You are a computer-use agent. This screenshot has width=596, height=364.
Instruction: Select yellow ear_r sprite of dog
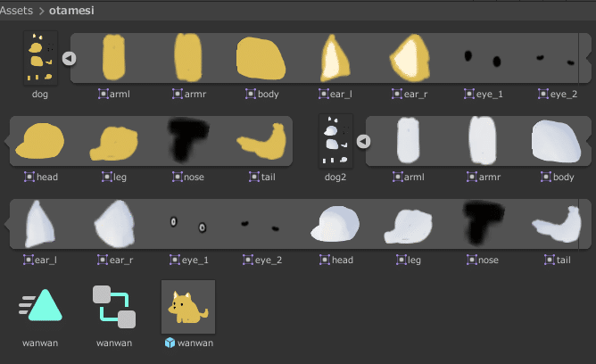(x=410, y=58)
